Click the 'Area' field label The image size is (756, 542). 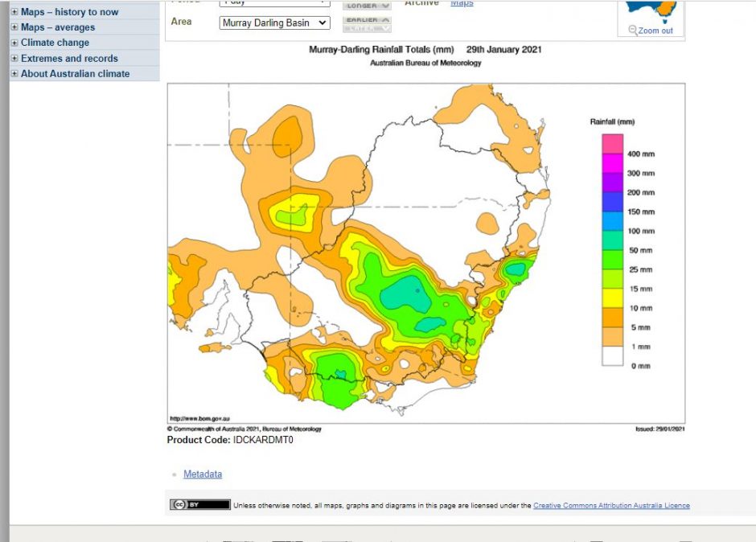coord(181,22)
